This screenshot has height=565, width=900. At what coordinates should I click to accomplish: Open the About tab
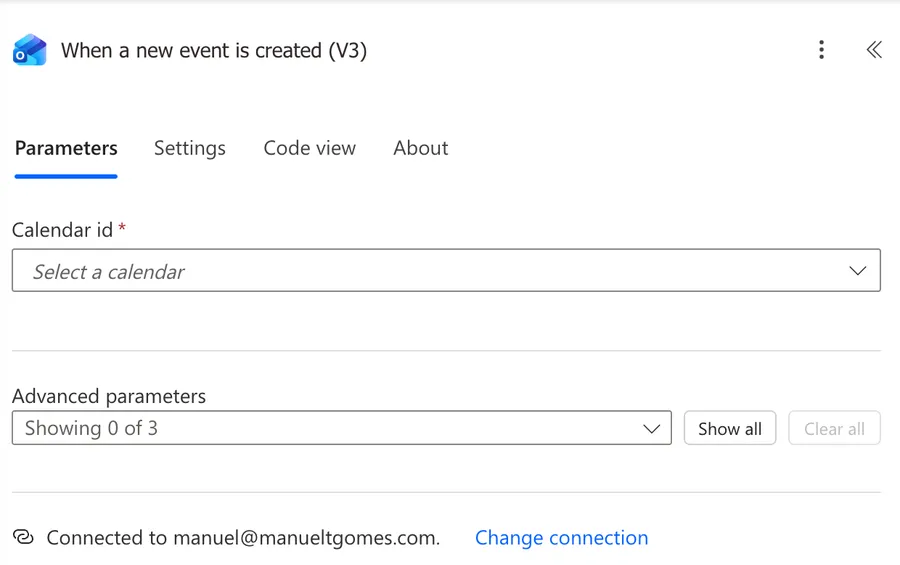click(x=420, y=148)
